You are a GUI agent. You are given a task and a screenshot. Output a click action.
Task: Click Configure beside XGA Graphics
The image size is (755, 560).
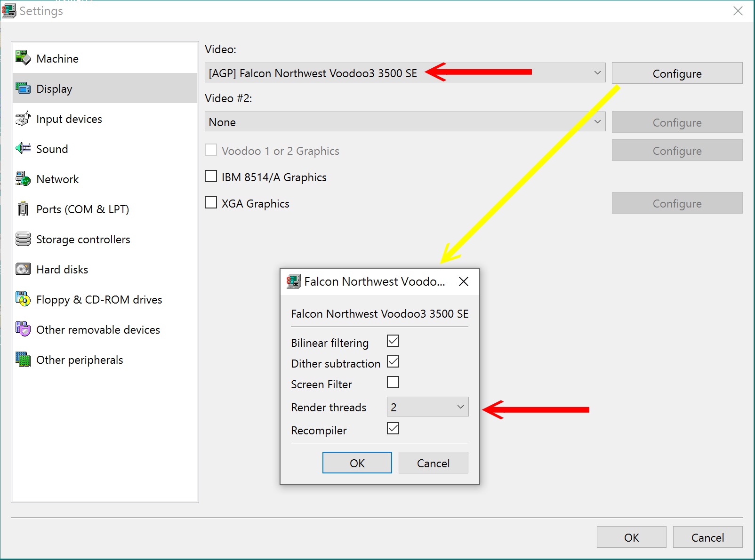click(677, 203)
